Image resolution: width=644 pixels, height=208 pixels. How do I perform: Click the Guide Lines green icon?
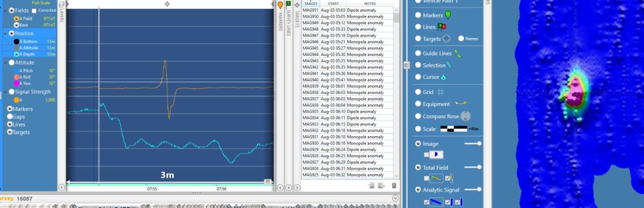[457, 53]
